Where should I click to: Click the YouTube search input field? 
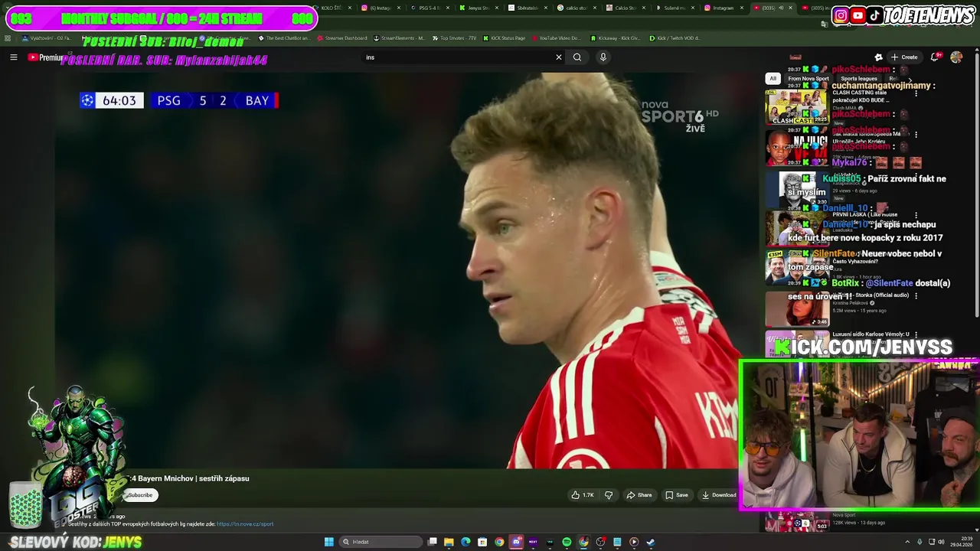point(457,57)
